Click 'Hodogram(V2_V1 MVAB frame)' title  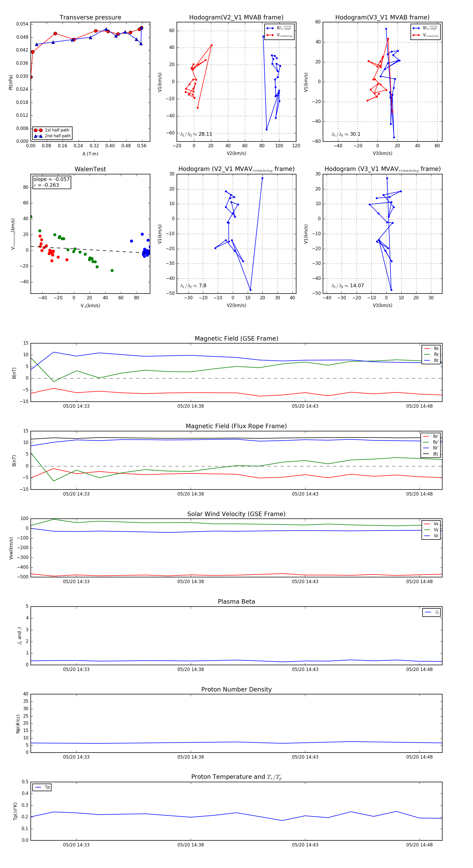coord(236,18)
